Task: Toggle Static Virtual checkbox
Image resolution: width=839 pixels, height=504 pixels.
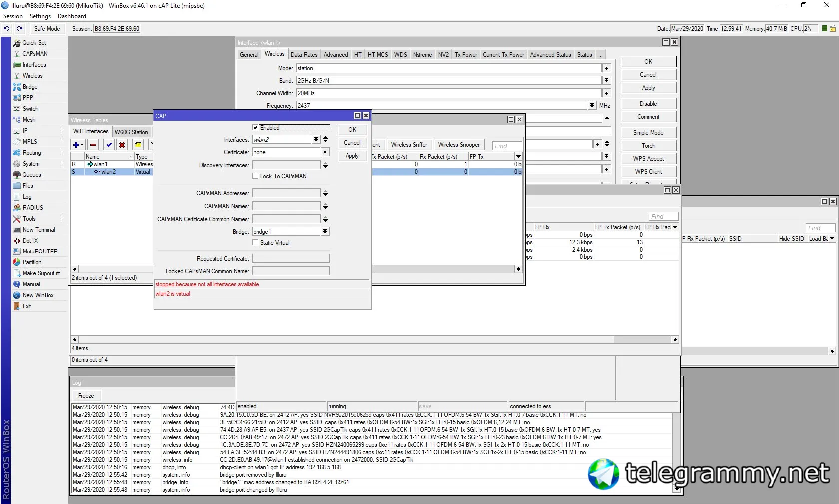Action: coord(255,243)
